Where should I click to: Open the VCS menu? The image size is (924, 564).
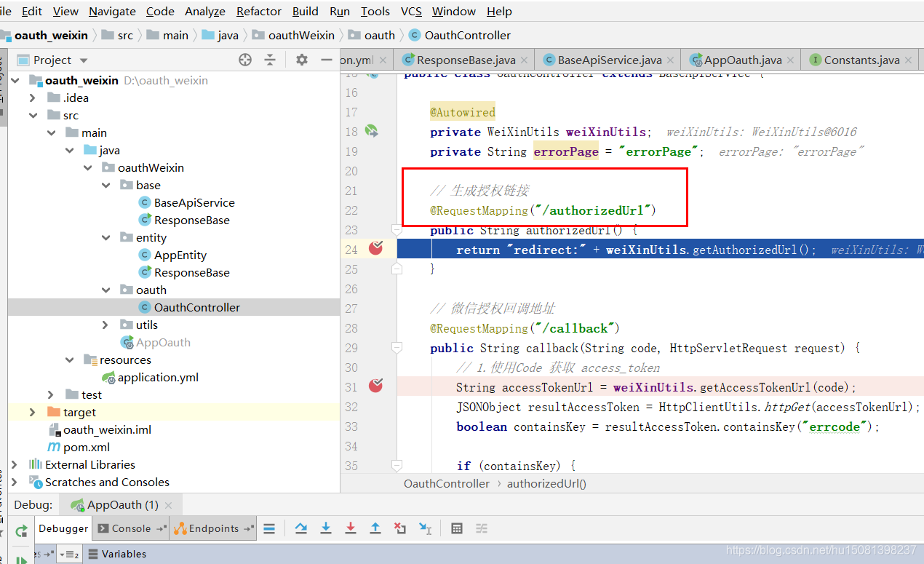(x=411, y=11)
